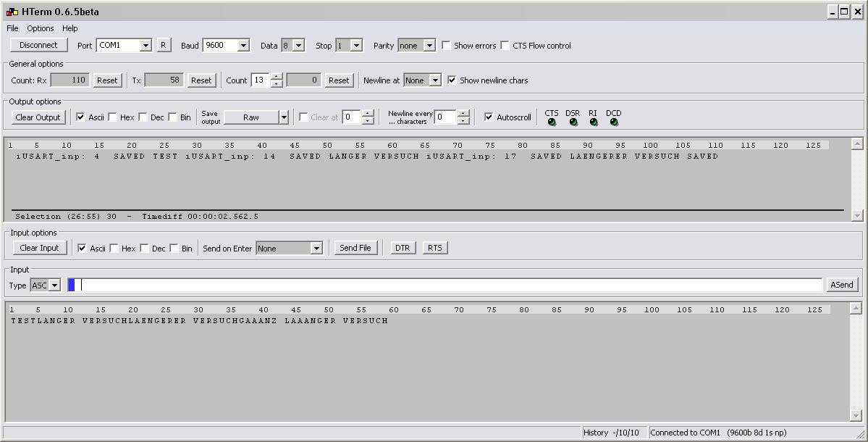Click the ASend button
This screenshot has height=442, width=868.
coord(842,285)
